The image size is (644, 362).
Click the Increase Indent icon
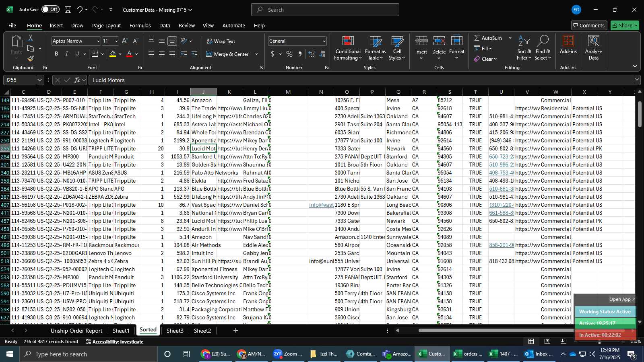pyautogui.click(x=194, y=54)
